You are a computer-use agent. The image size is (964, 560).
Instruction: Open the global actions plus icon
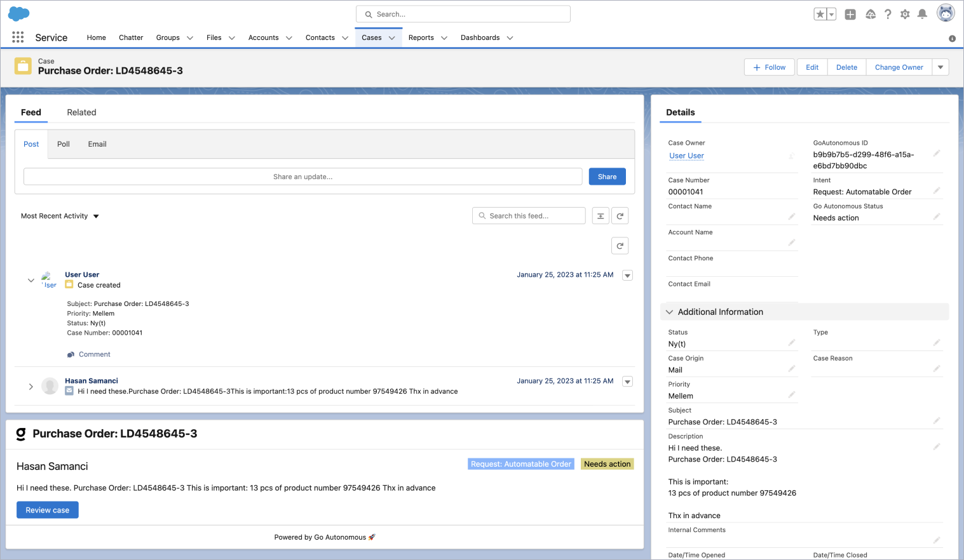click(x=850, y=14)
